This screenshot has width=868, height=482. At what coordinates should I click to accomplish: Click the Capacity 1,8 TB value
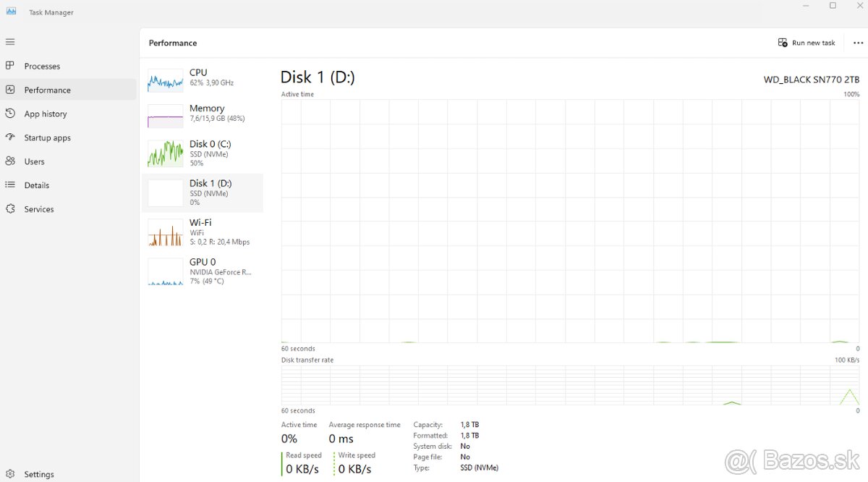pyautogui.click(x=469, y=425)
